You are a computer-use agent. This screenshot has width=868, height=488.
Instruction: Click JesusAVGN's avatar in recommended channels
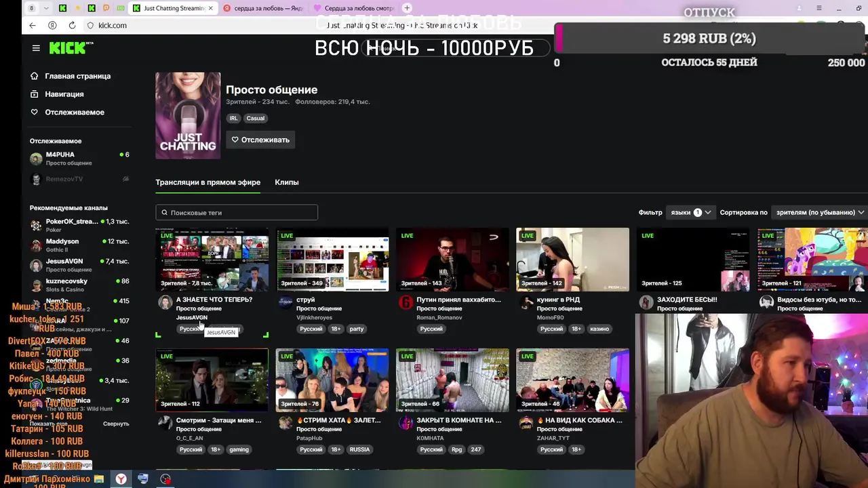(36, 264)
